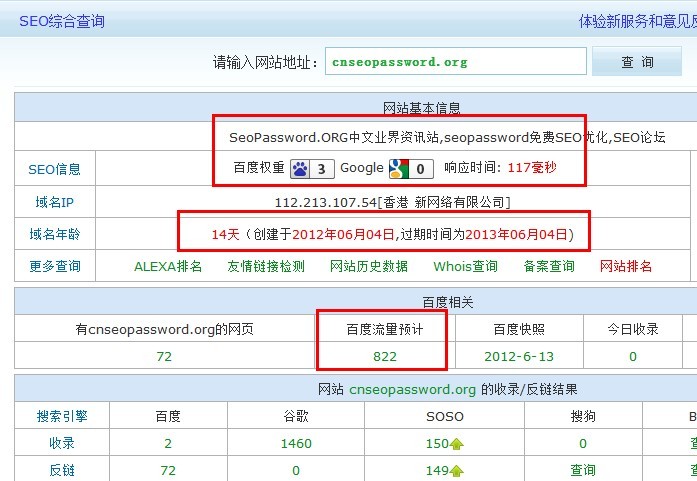Open the 友情链接检测 link
Image resolution: width=697 pixels, height=481 pixels.
(266, 266)
